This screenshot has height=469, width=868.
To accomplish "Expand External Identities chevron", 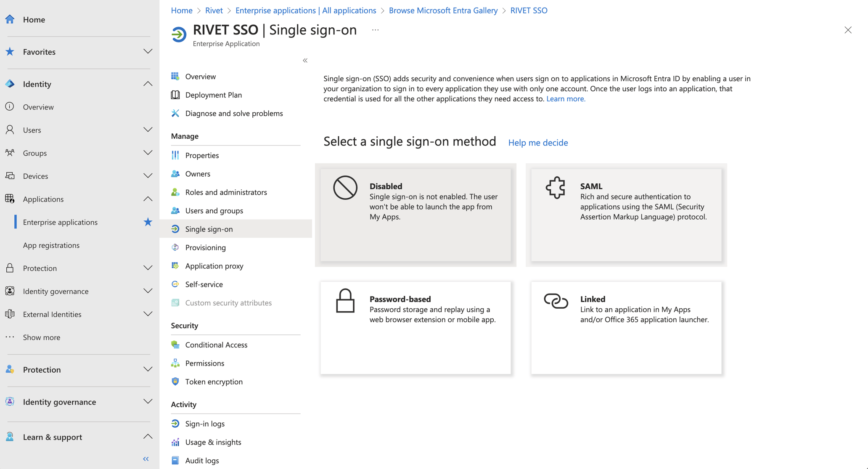I will click(x=148, y=314).
